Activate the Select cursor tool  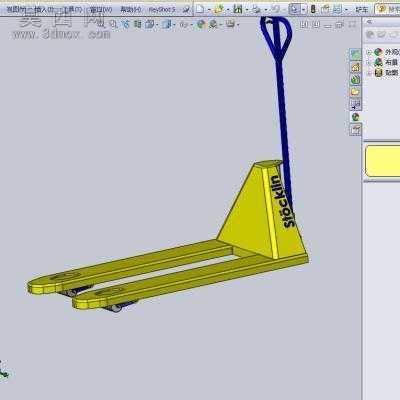tap(294, 9)
